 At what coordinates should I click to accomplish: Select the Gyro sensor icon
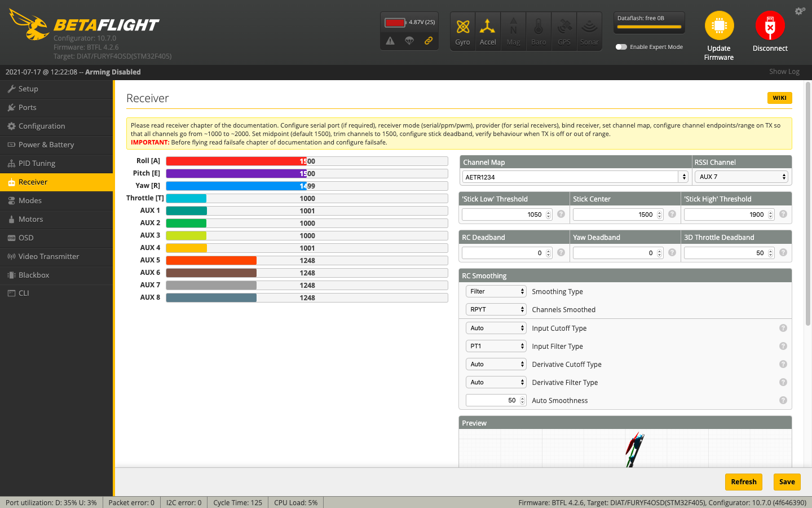(462, 30)
